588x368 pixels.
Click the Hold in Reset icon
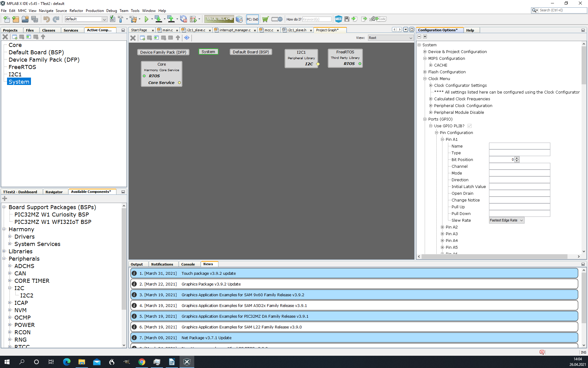[183, 19]
